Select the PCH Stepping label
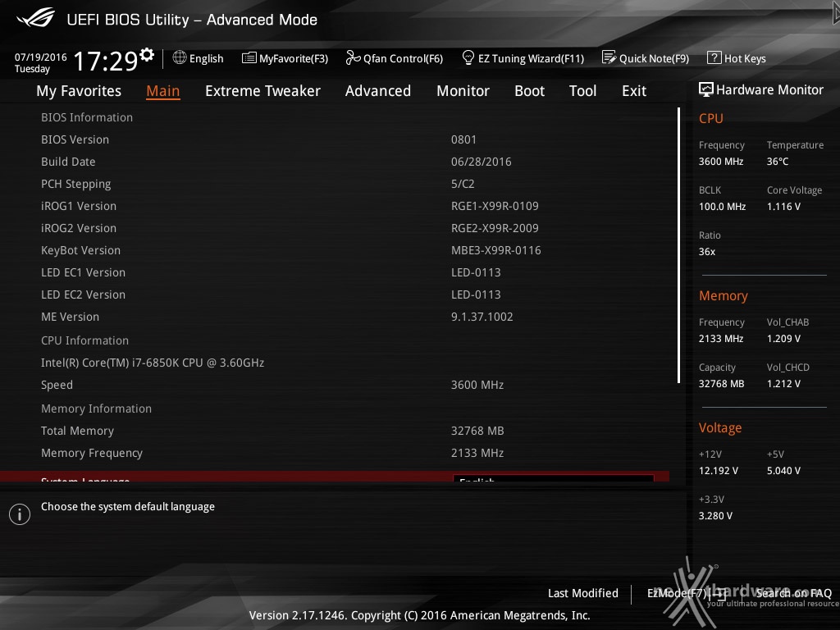 (x=76, y=184)
